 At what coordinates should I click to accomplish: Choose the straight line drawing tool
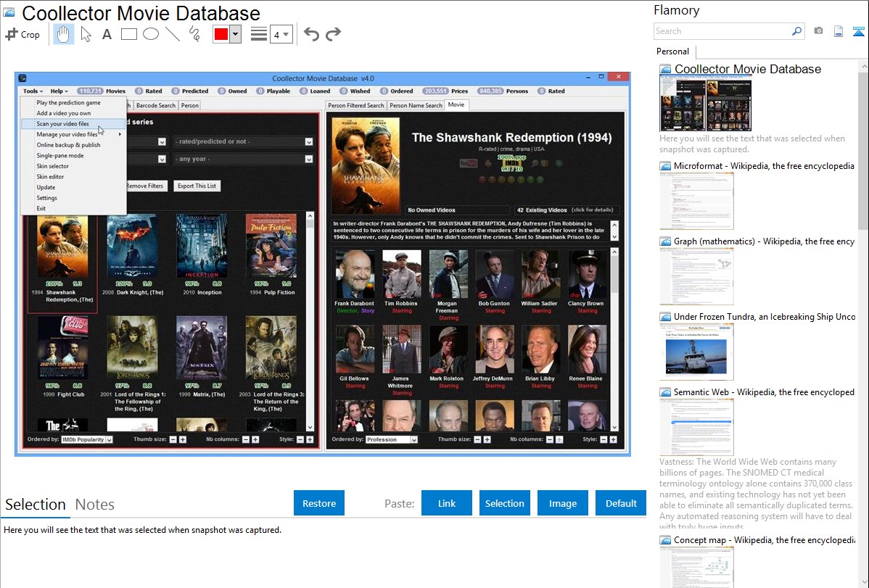point(173,34)
